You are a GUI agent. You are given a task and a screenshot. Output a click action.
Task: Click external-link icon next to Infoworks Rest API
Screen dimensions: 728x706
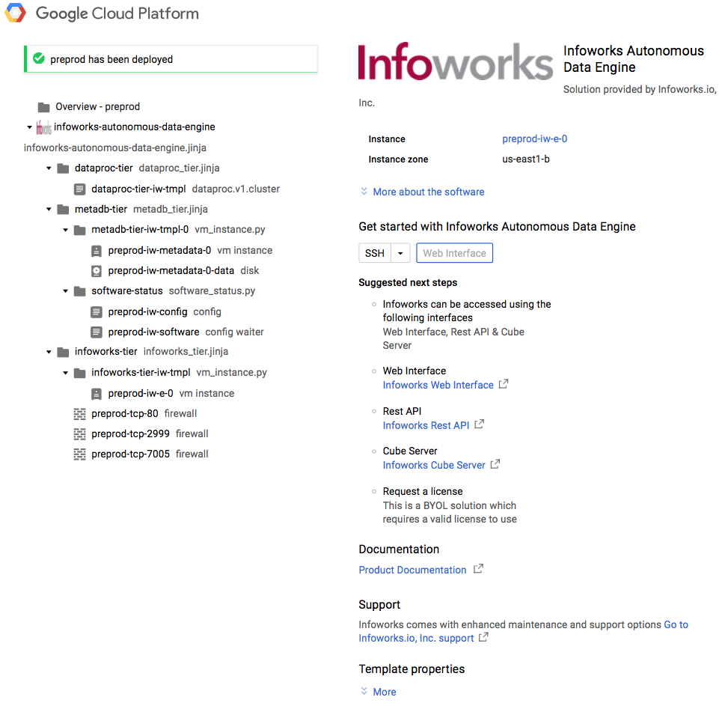pyautogui.click(x=479, y=424)
